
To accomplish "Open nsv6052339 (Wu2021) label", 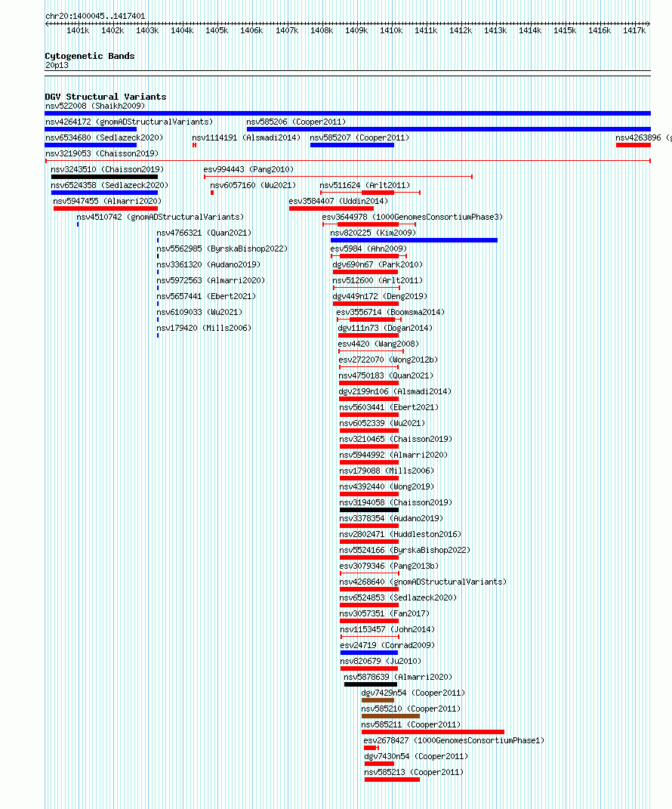I will 382,424.
